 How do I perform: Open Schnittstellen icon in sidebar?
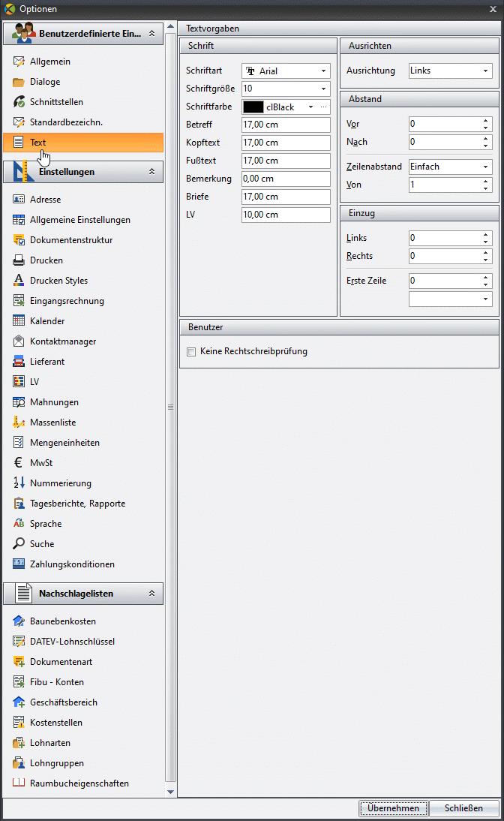click(x=19, y=101)
